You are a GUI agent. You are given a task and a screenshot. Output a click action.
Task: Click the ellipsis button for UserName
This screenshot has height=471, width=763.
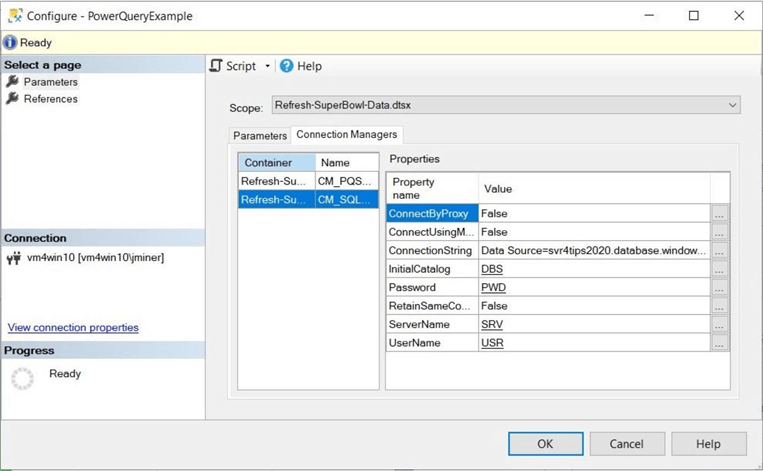coord(719,343)
